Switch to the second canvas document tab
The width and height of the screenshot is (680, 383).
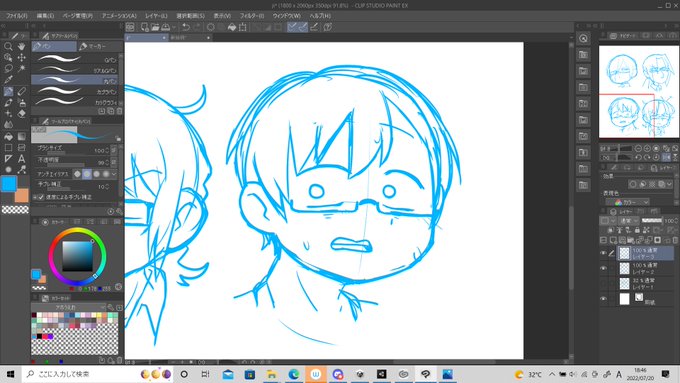click(190, 38)
